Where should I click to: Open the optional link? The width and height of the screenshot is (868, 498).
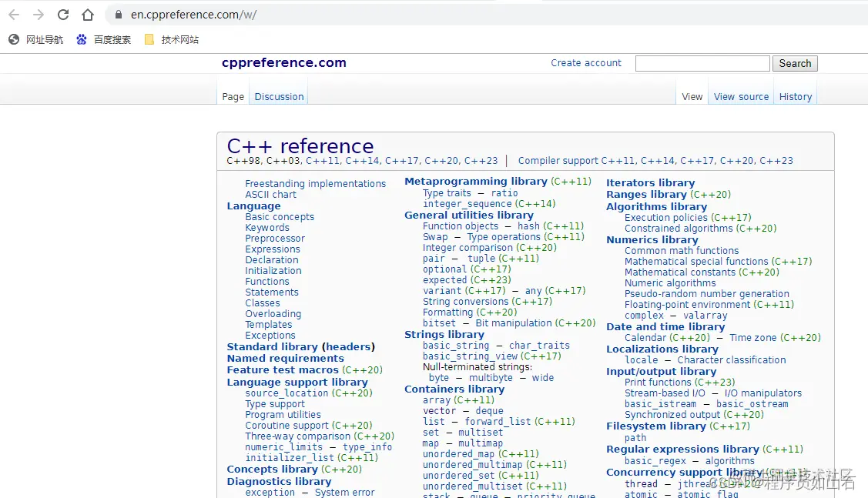coord(444,269)
